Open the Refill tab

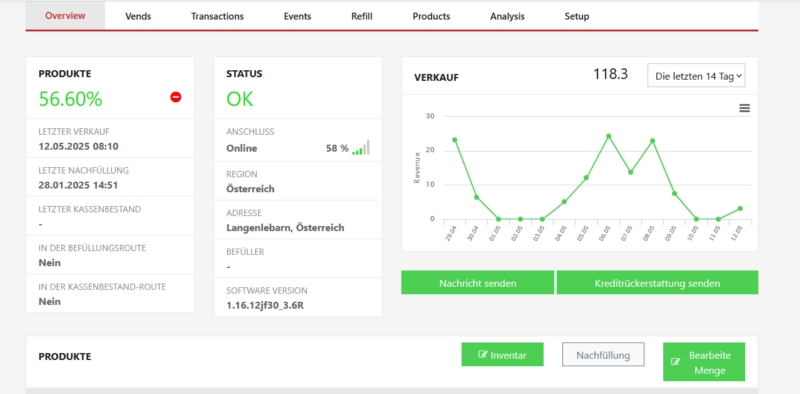click(x=362, y=16)
